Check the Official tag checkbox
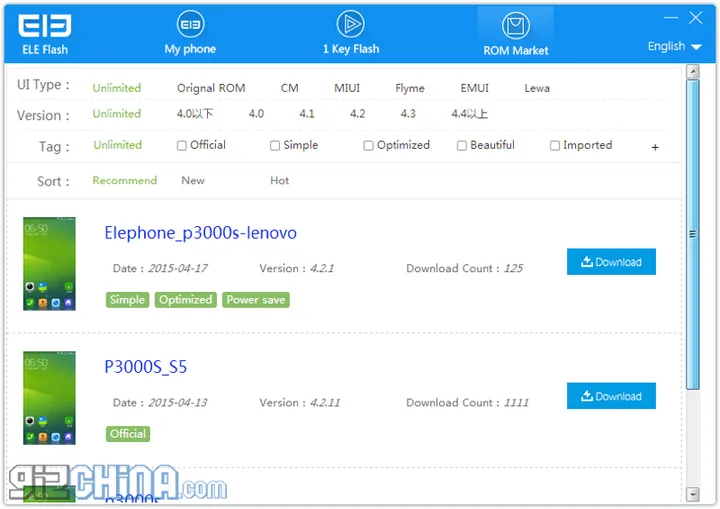The width and height of the screenshot is (720, 509). coord(181,146)
